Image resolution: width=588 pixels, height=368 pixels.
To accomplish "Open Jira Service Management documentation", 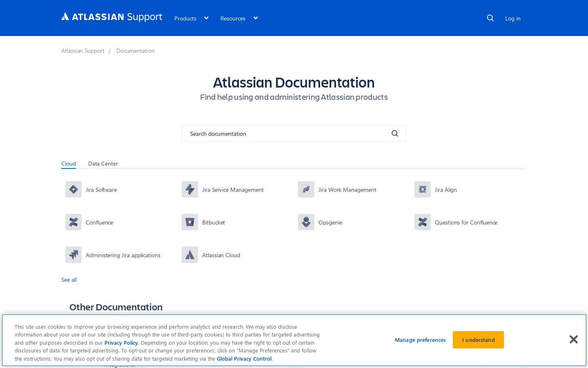I will coord(233,190).
